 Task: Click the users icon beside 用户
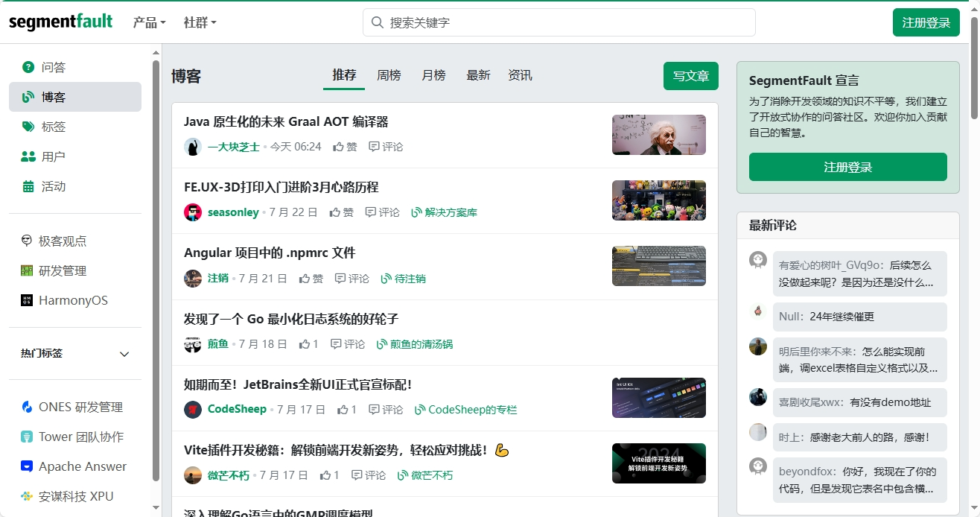coord(28,156)
